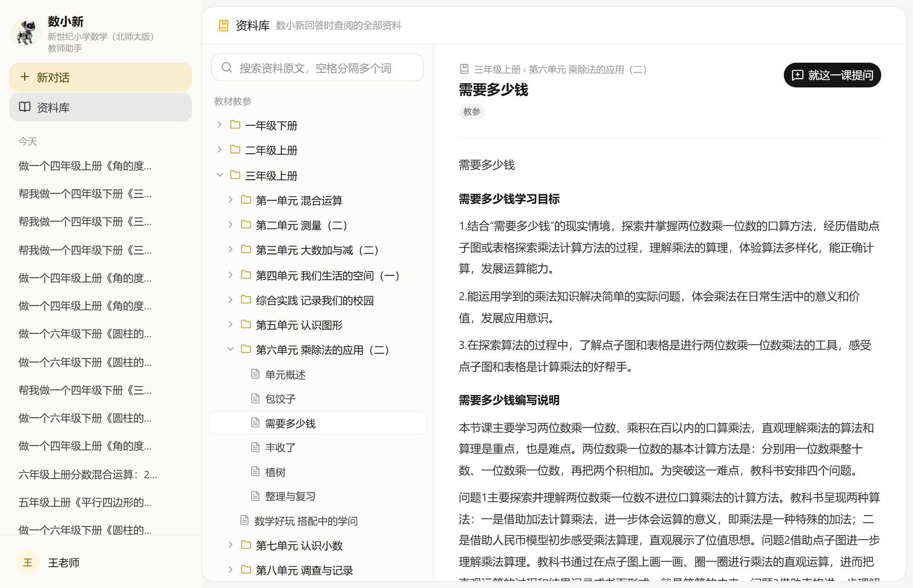
Task: Click breadcrumb 三年级上册
Action: pos(497,70)
